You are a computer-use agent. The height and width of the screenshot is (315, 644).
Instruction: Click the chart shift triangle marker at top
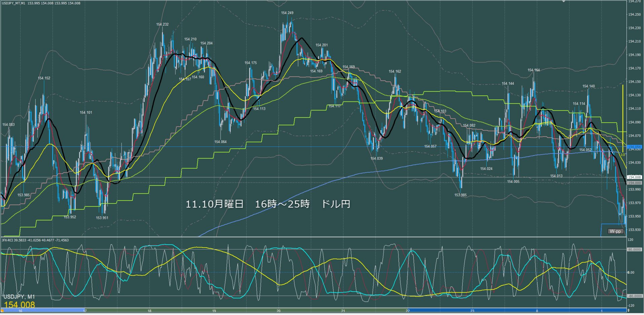pyautogui.click(x=564, y=2)
